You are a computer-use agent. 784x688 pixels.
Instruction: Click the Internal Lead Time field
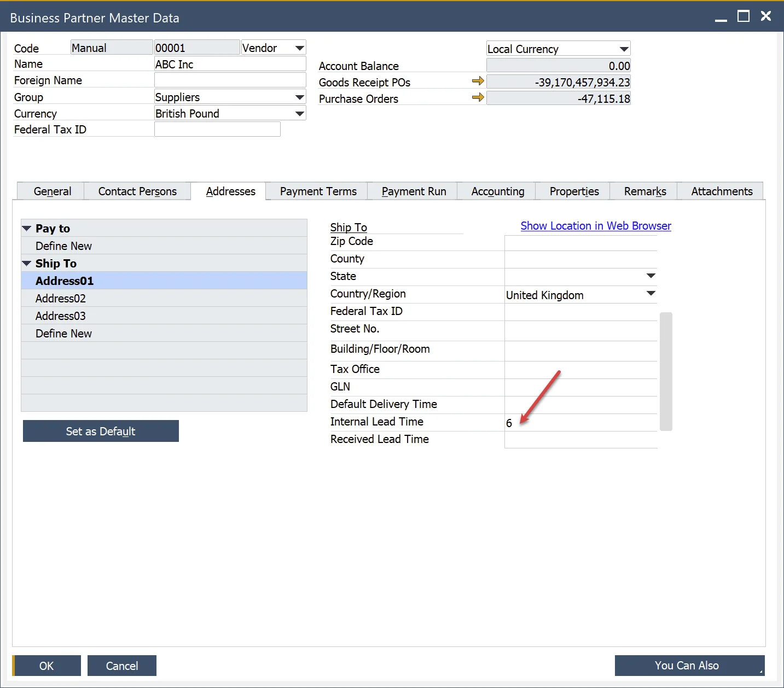click(580, 423)
